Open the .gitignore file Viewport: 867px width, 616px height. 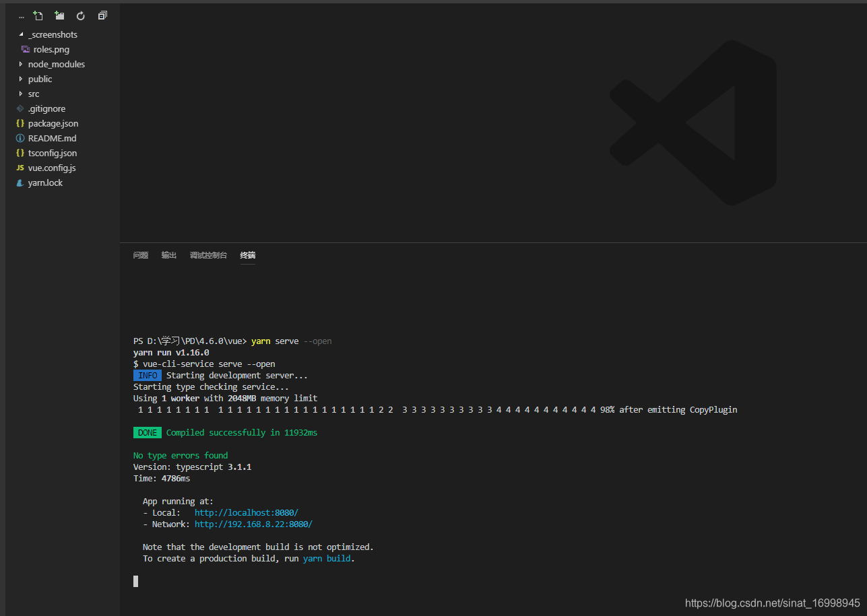tap(46, 108)
